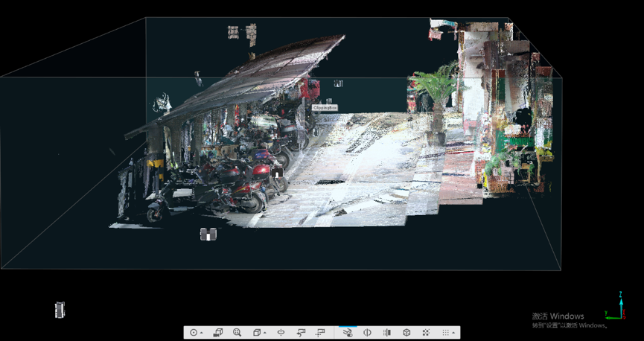Viewport: 644px width, 341px height.
Task: Toggle the highlighted clipping tool button
Action: coord(347,333)
